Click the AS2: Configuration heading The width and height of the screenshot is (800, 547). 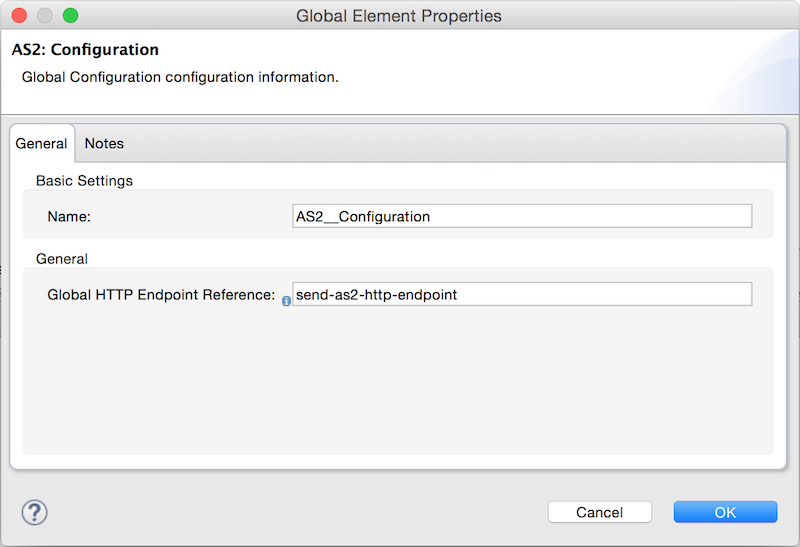[x=85, y=49]
